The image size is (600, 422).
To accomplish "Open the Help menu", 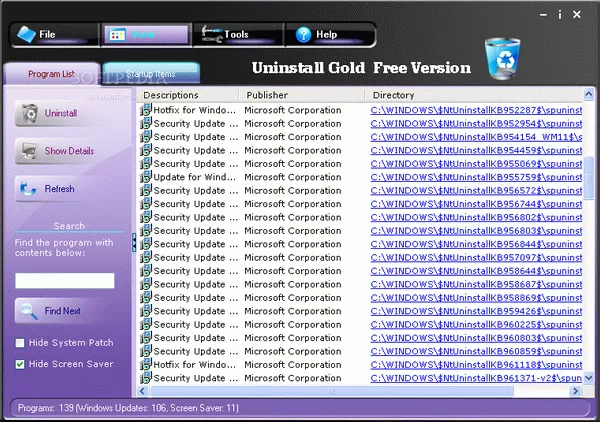I will [x=330, y=35].
